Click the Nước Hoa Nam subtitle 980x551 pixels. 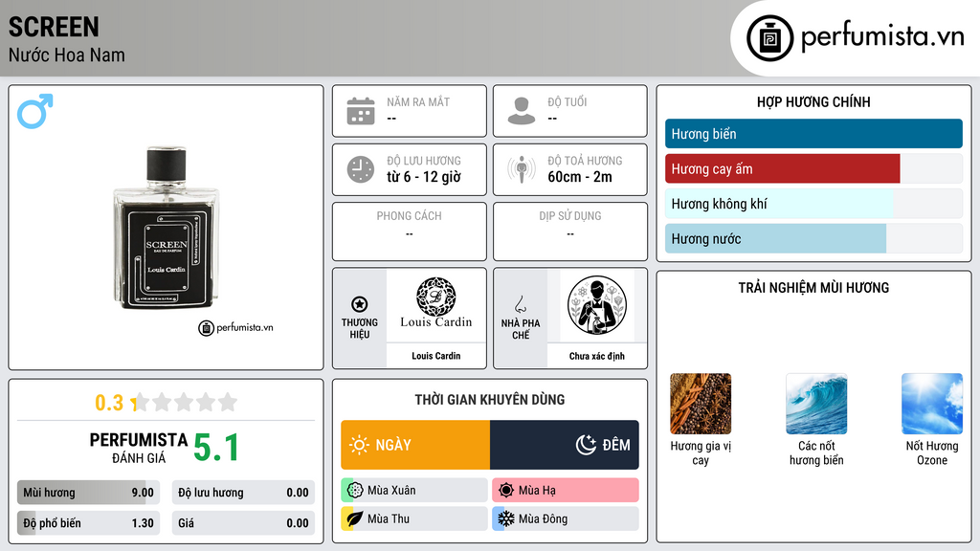[x=67, y=55]
